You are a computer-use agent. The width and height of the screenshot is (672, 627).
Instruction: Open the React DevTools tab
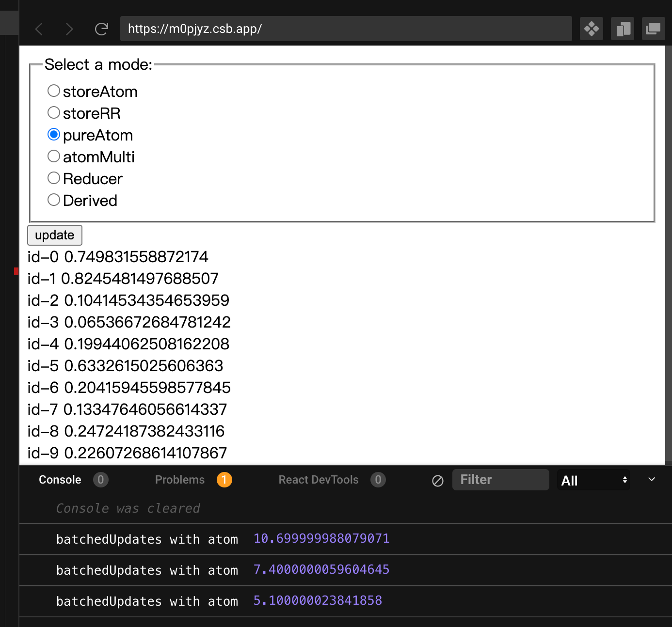[318, 480]
